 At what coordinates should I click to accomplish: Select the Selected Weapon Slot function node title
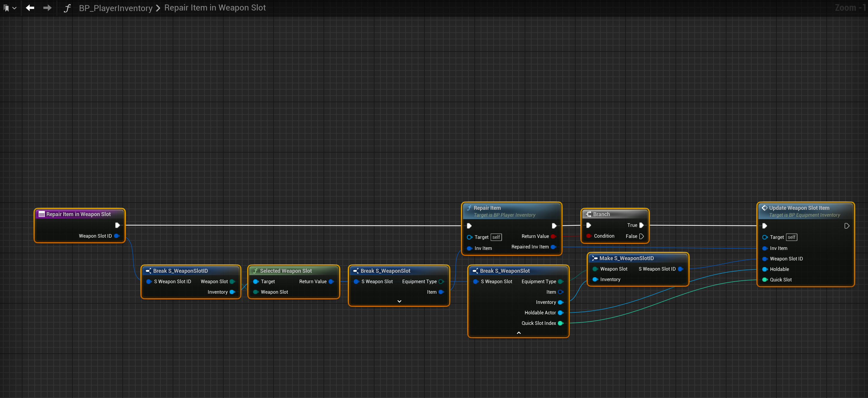tap(286, 271)
